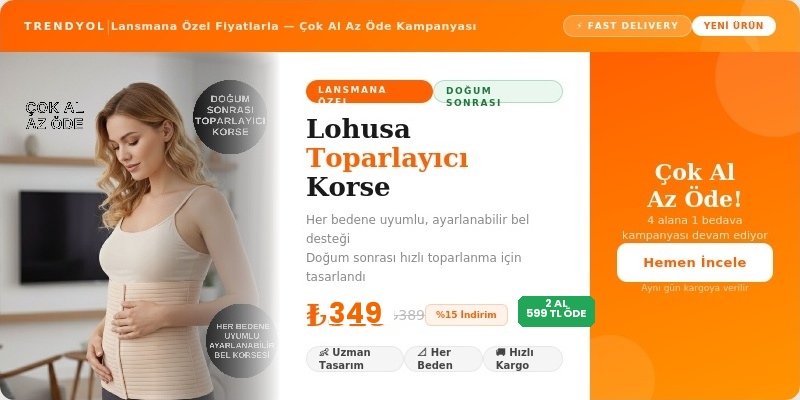Click the Uzman Tasarım feature chip
The width and height of the screenshot is (800, 400).
tap(355, 359)
